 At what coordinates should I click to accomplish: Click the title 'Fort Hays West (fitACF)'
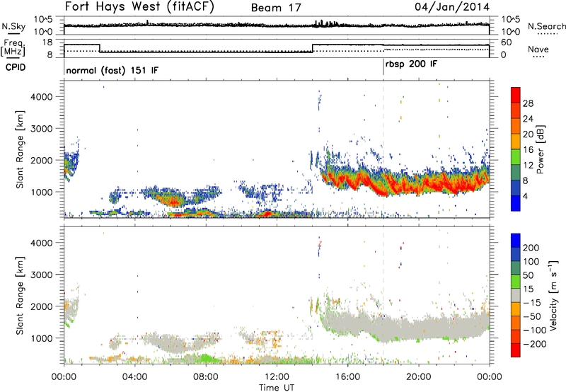coord(139,7)
